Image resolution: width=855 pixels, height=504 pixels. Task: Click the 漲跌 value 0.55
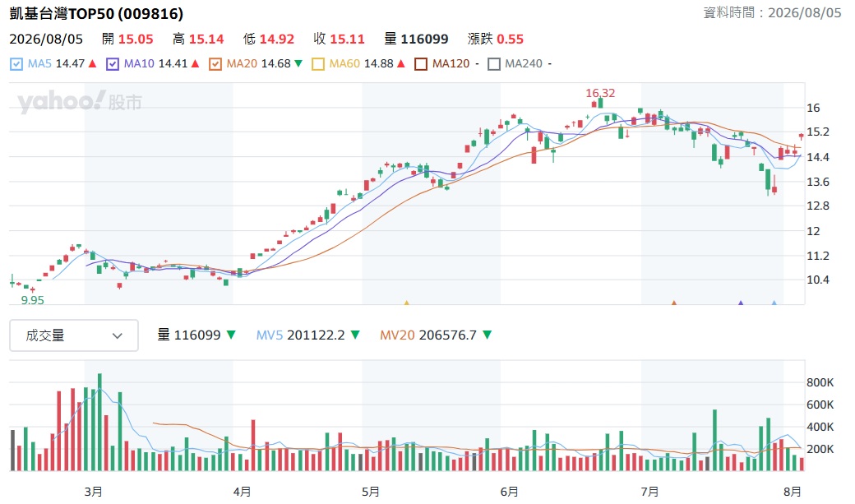(x=510, y=39)
